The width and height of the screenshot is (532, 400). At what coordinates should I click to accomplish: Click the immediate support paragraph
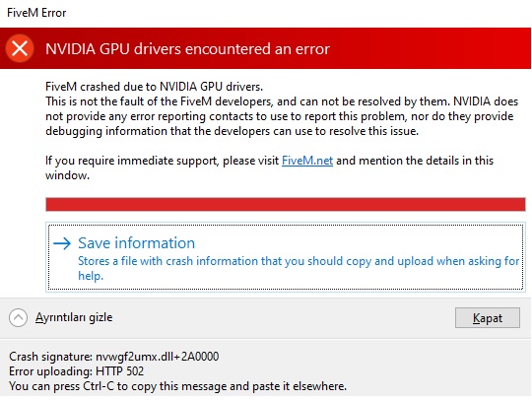(x=269, y=167)
